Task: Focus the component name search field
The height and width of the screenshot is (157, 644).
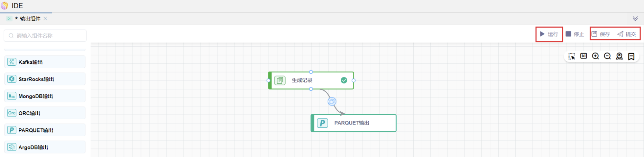Action: (45, 36)
